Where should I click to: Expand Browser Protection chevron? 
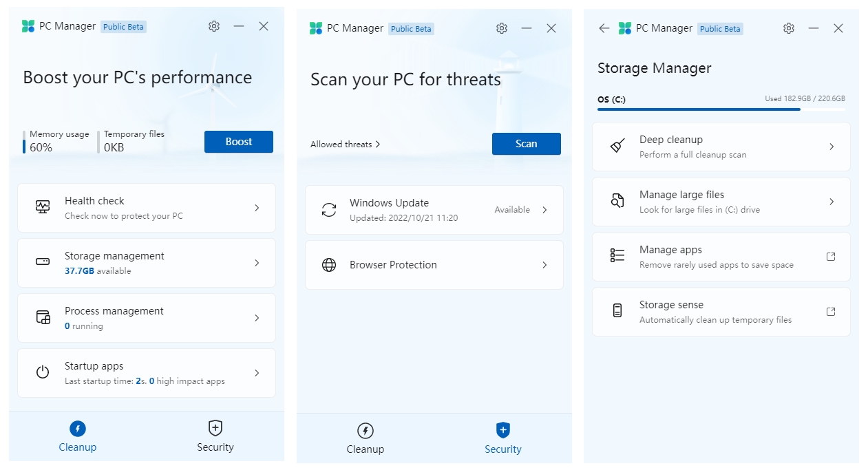(x=544, y=265)
